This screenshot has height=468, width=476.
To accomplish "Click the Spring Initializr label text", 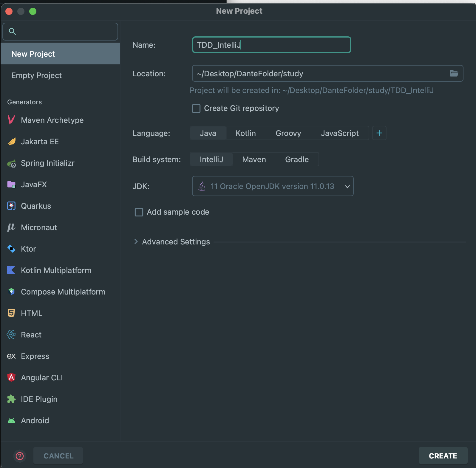I will coord(47,163).
